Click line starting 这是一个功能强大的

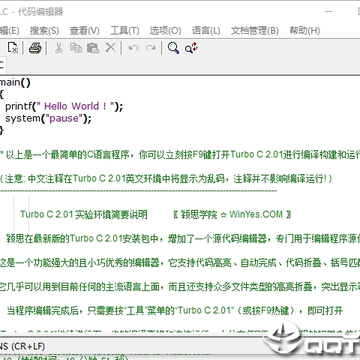180,263
